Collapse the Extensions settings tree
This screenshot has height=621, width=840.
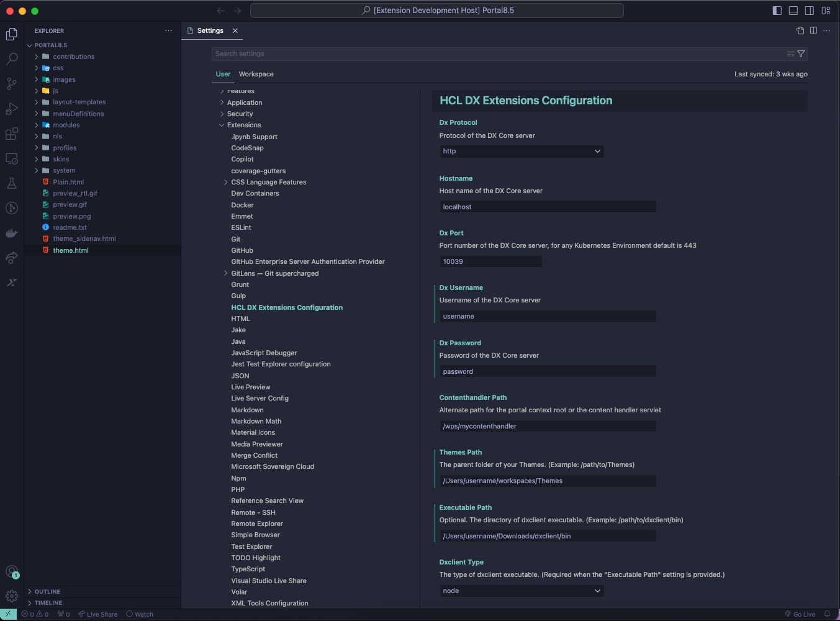tap(222, 125)
